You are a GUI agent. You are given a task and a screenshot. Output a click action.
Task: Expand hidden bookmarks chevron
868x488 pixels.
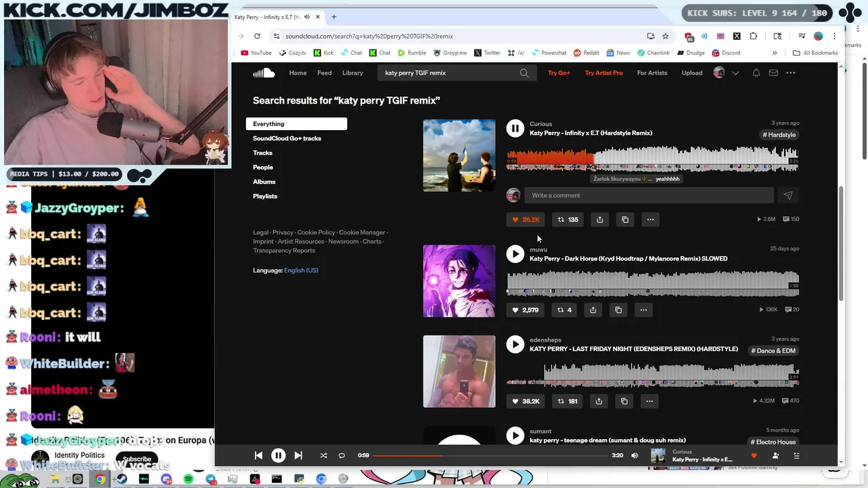pos(774,53)
